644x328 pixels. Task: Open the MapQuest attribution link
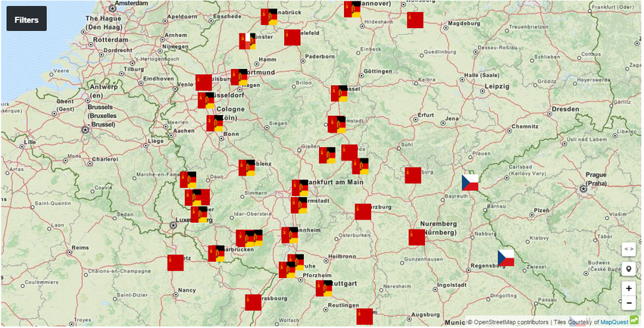click(x=613, y=322)
